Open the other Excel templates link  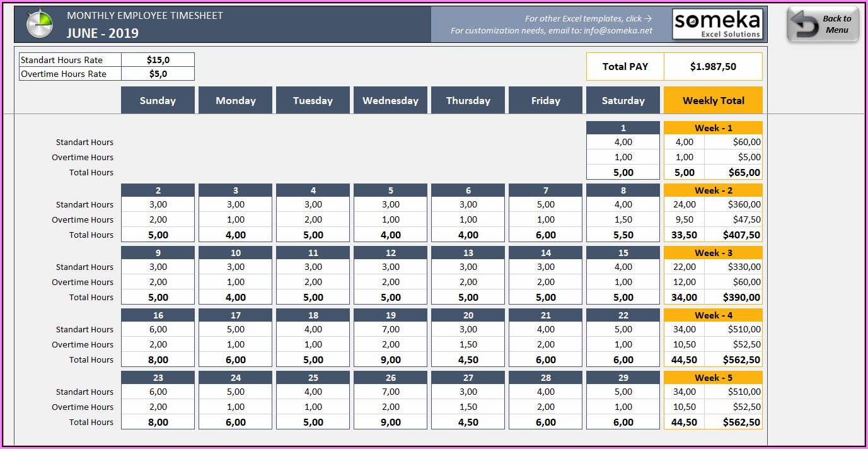tap(588, 18)
